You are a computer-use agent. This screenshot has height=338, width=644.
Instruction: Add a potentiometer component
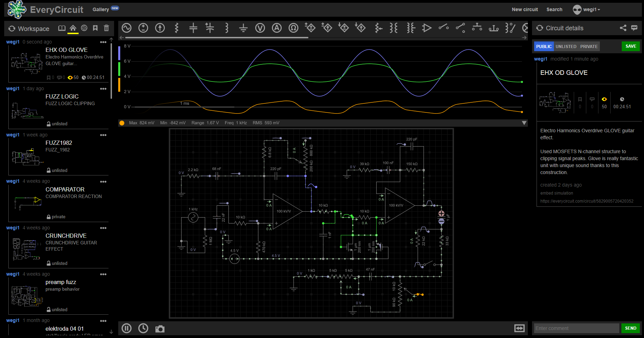click(379, 28)
